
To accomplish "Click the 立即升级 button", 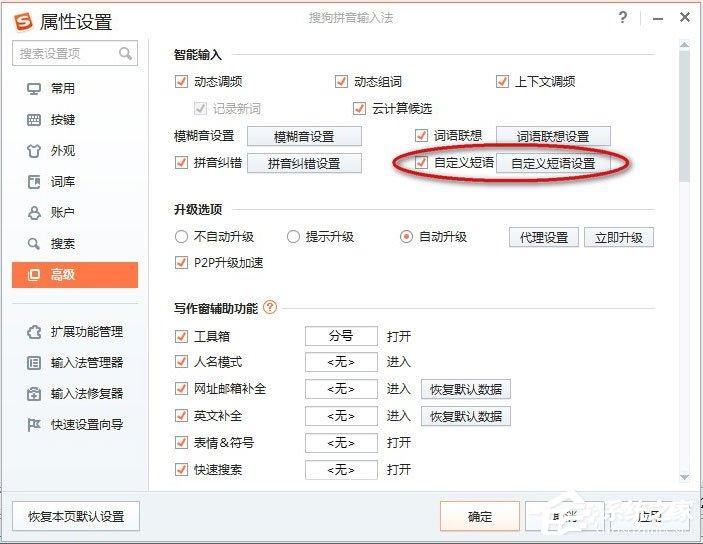I will pos(619,237).
